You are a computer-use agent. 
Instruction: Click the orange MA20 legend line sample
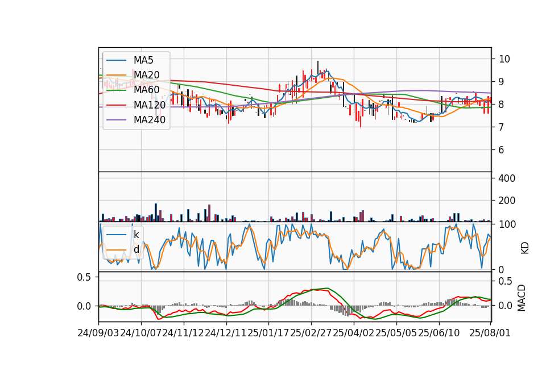(x=116, y=75)
